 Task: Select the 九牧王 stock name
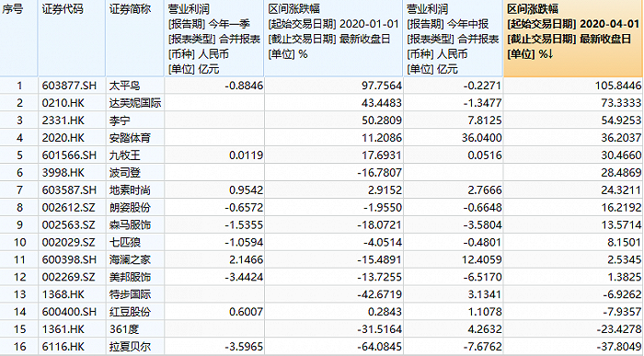[125, 155]
